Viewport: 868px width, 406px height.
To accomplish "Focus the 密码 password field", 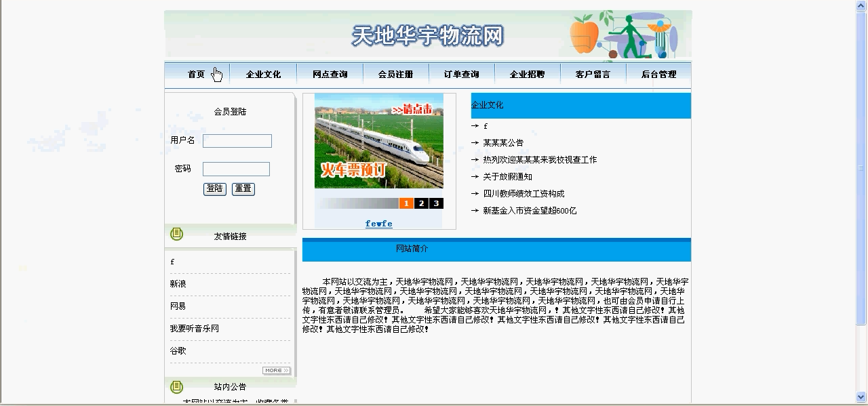I will pos(236,169).
